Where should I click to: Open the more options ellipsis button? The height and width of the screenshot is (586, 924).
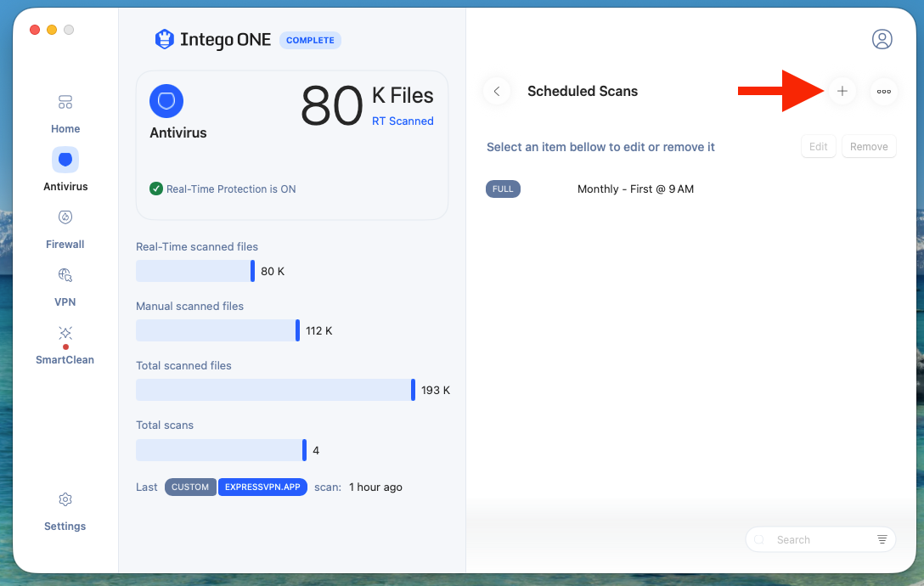(883, 92)
